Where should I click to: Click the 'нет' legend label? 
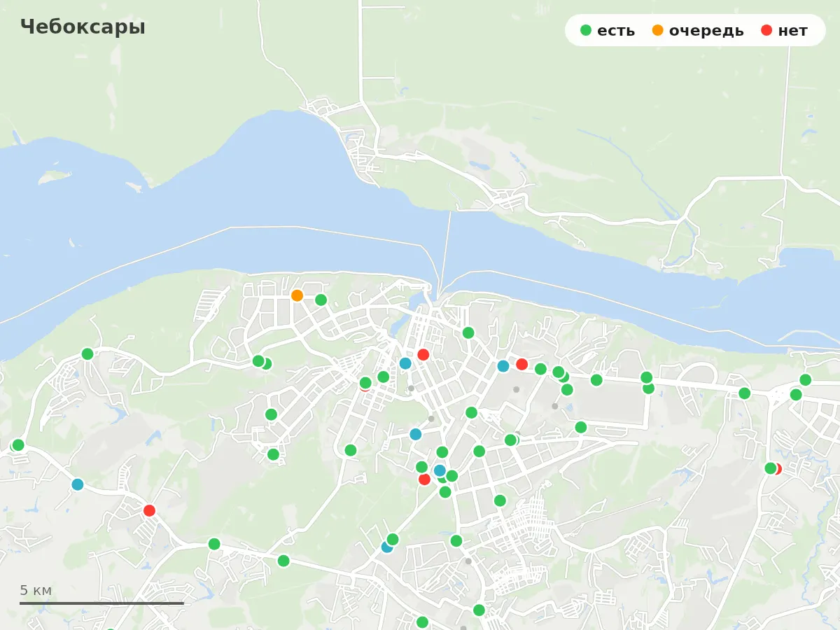(792, 31)
